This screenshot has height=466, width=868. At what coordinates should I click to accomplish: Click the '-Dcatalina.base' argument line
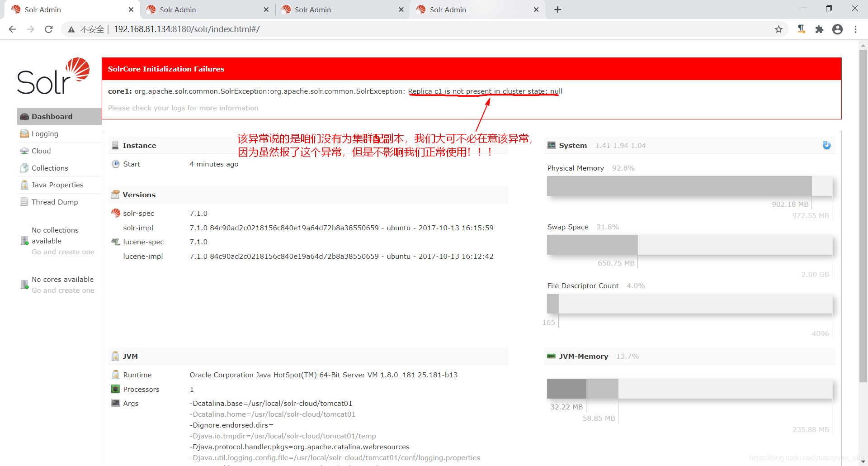click(x=271, y=403)
